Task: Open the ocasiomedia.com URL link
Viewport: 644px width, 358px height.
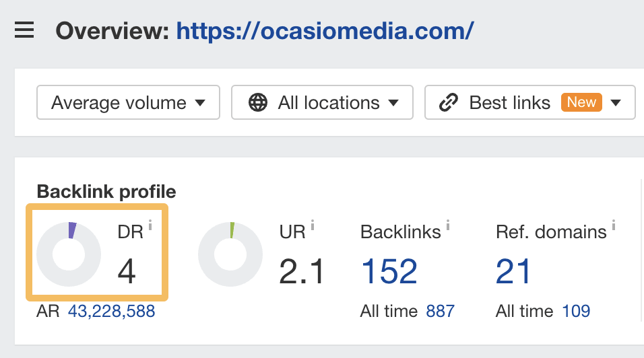Action: tap(325, 30)
